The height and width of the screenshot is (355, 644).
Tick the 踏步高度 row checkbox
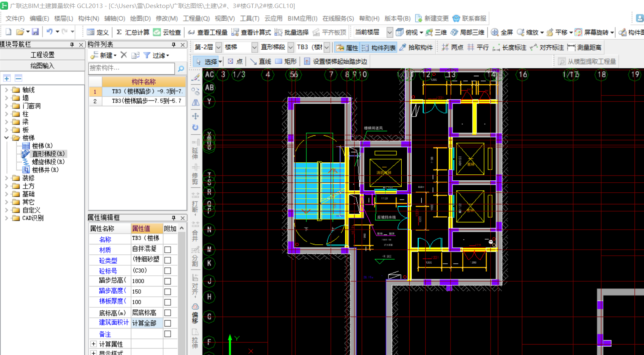point(168,292)
